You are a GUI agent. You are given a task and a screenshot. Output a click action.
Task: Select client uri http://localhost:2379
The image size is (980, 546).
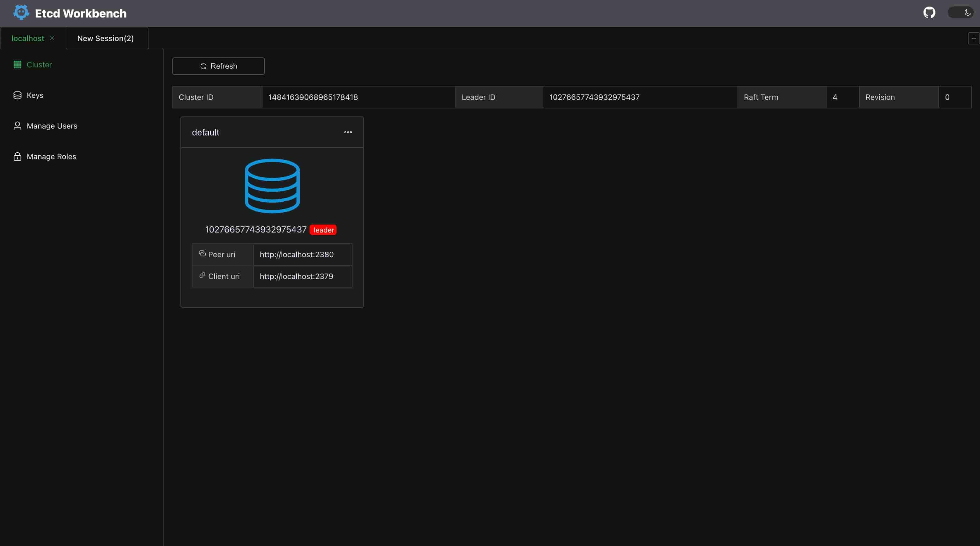(x=296, y=276)
